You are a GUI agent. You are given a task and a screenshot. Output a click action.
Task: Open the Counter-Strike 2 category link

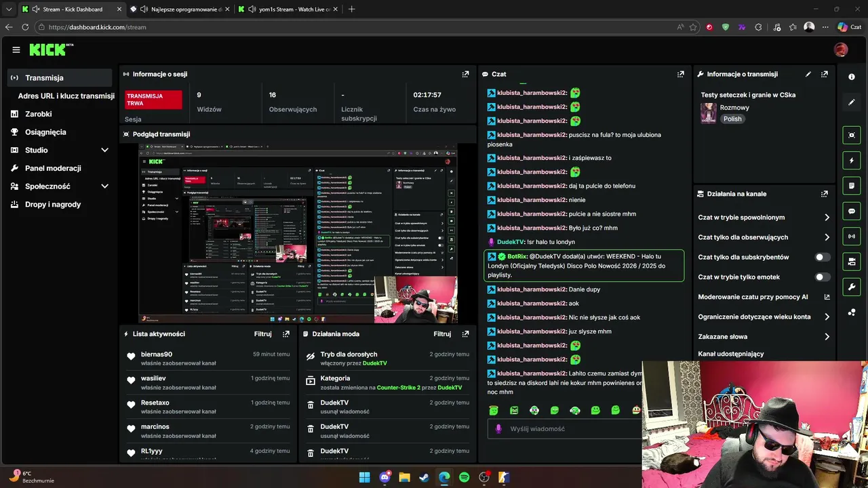[x=399, y=388]
